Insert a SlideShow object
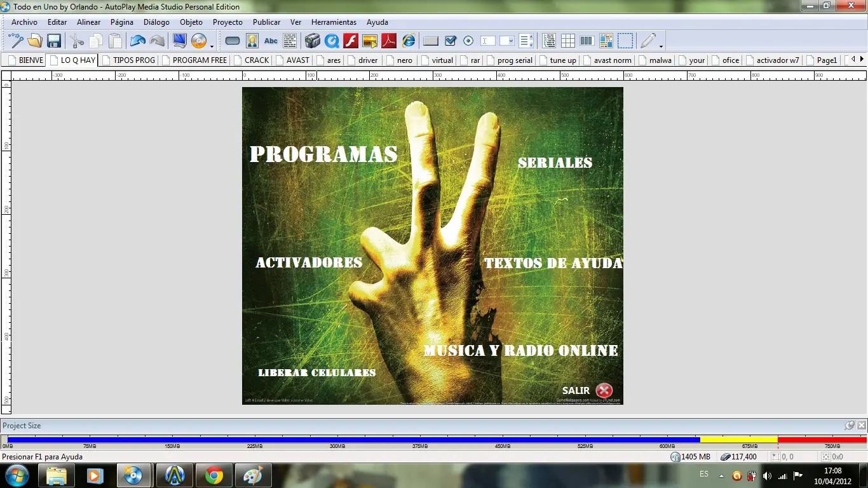Image resolution: width=868 pixels, height=488 pixels. point(369,41)
